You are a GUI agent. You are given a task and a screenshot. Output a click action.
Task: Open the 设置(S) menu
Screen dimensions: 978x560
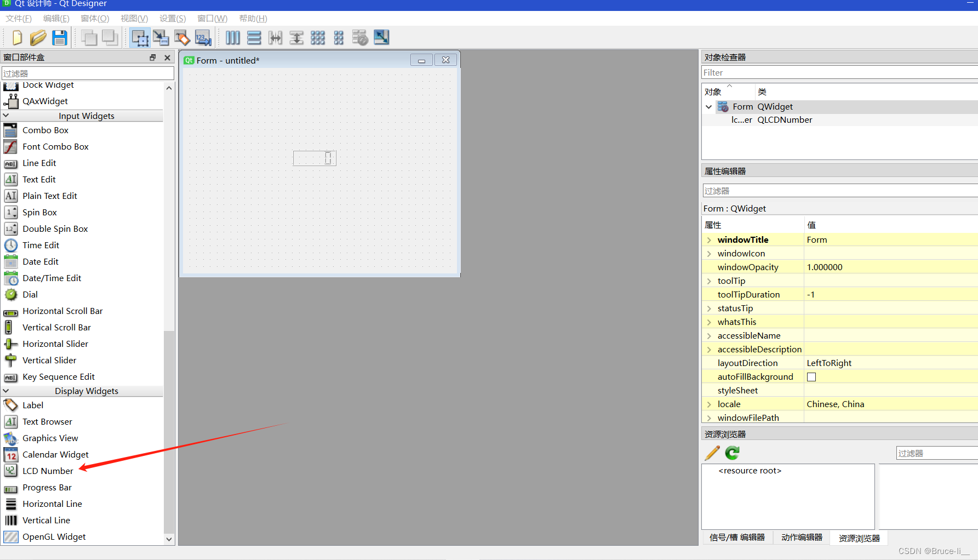tap(173, 19)
